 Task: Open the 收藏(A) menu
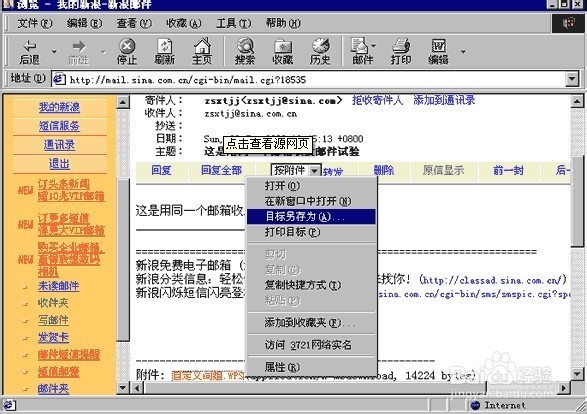click(184, 23)
